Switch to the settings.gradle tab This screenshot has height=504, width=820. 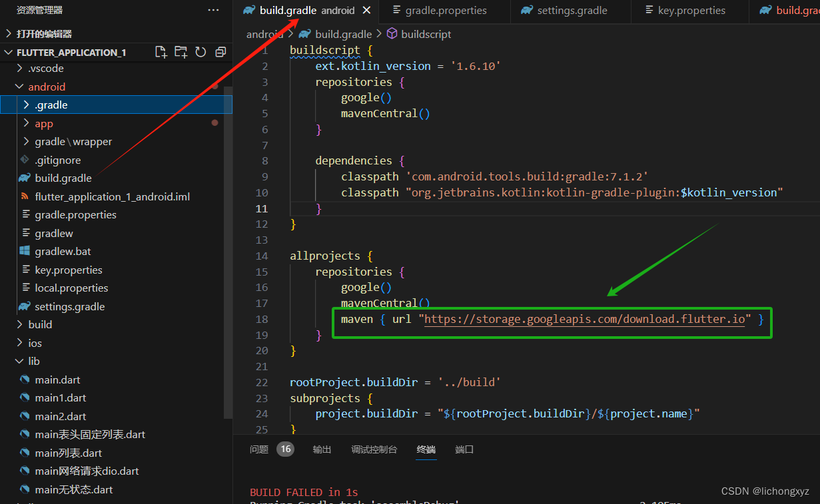(564, 11)
